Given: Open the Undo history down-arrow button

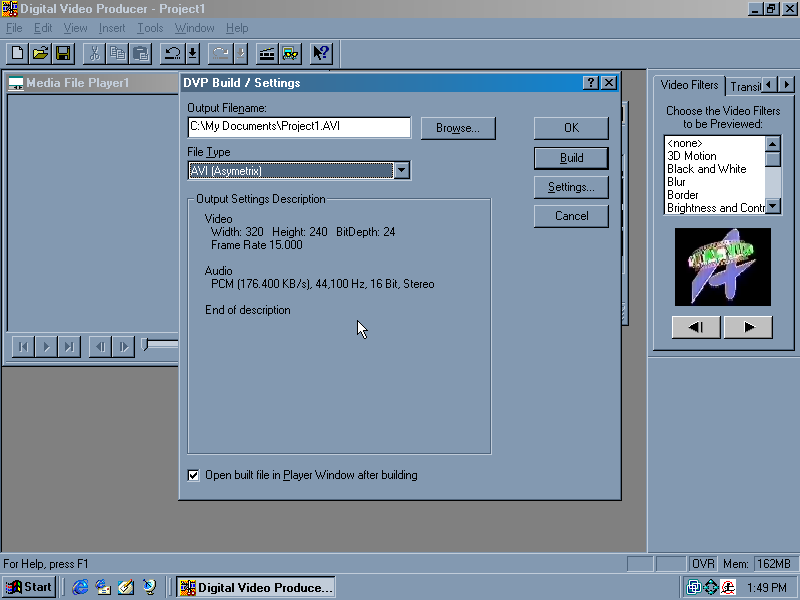Looking at the screenshot, I should pos(192,53).
